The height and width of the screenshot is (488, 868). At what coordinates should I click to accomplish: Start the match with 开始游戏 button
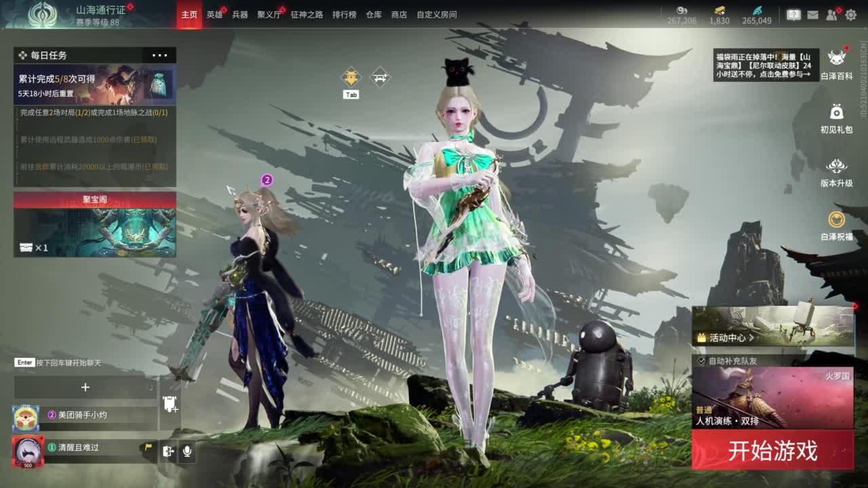point(773,450)
